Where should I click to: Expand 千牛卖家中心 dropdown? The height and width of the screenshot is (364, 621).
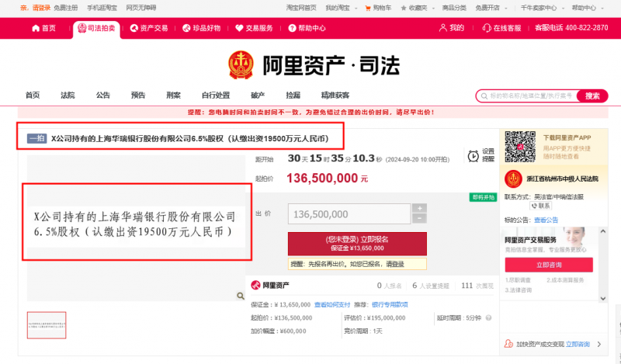(x=542, y=8)
